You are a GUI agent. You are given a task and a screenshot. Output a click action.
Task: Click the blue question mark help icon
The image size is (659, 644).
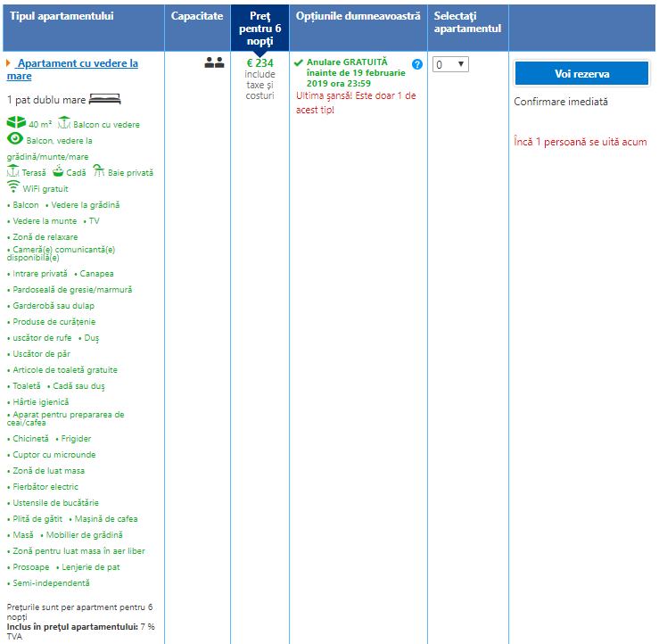[x=417, y=64]
